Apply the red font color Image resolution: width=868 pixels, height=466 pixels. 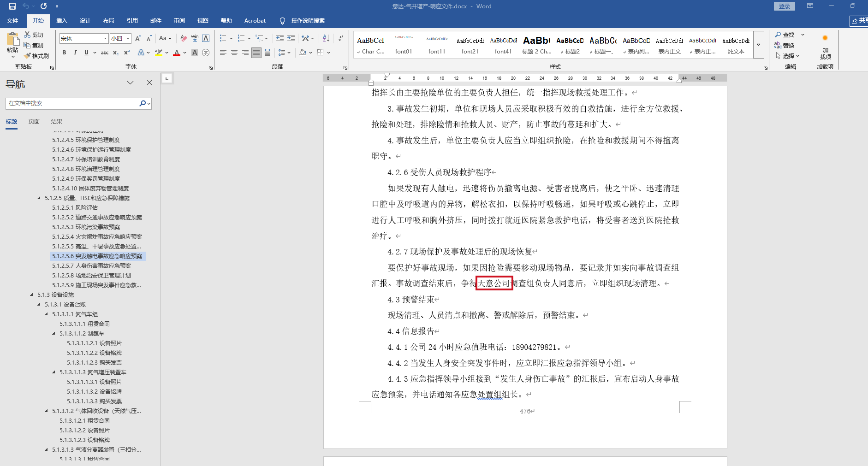pos(176,53)
